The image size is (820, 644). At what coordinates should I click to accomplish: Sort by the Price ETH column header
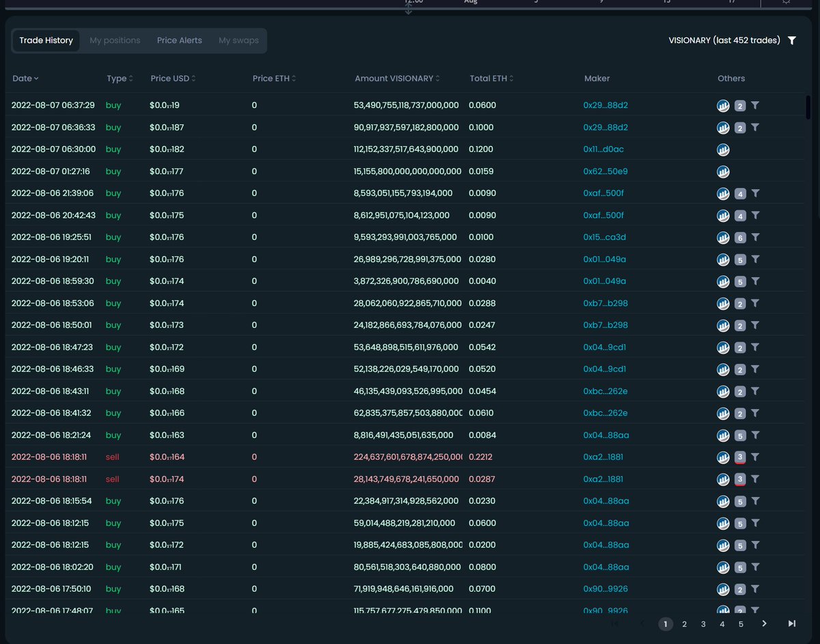pos(274,79)
